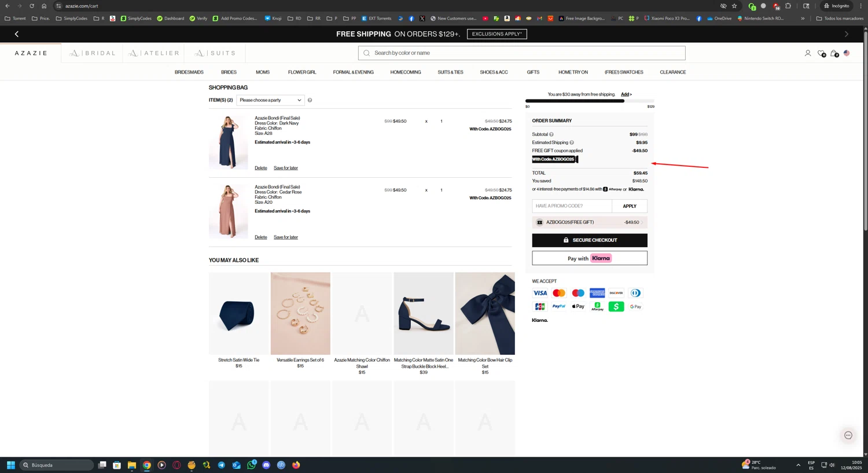Open the live chat bubble icon
Image resolution: width=868 pixels, height=473 pixels.
point(848,435)
